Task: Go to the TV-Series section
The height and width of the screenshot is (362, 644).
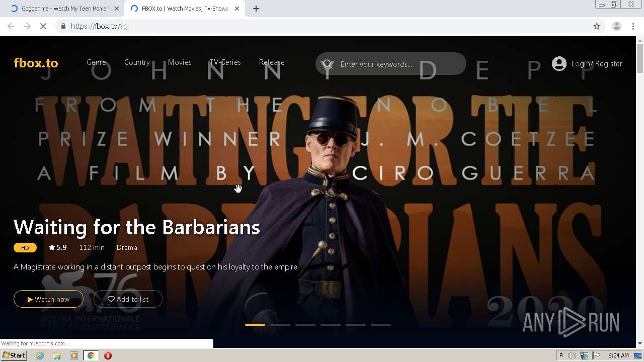Action: [225, 62]
